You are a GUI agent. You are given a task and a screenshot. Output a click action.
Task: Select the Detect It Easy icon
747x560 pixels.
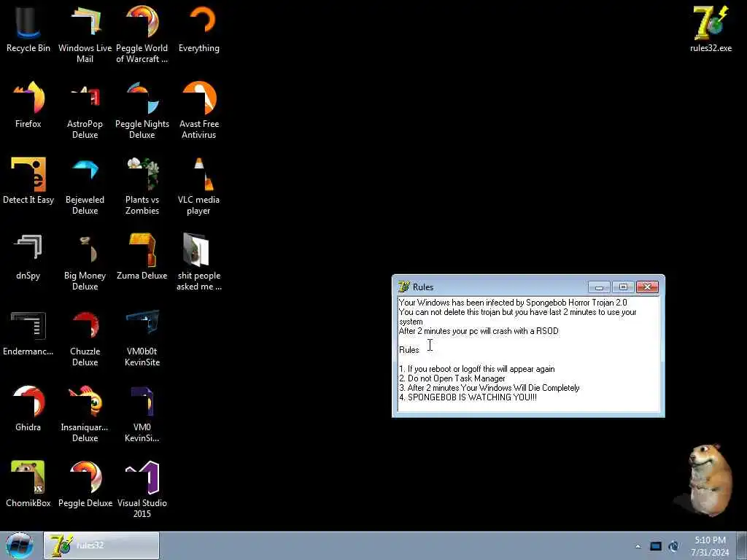point(28,181)
